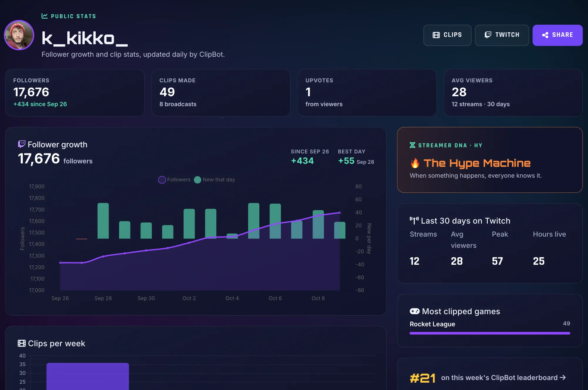Click the share icon in Share button

coord(545,35)
